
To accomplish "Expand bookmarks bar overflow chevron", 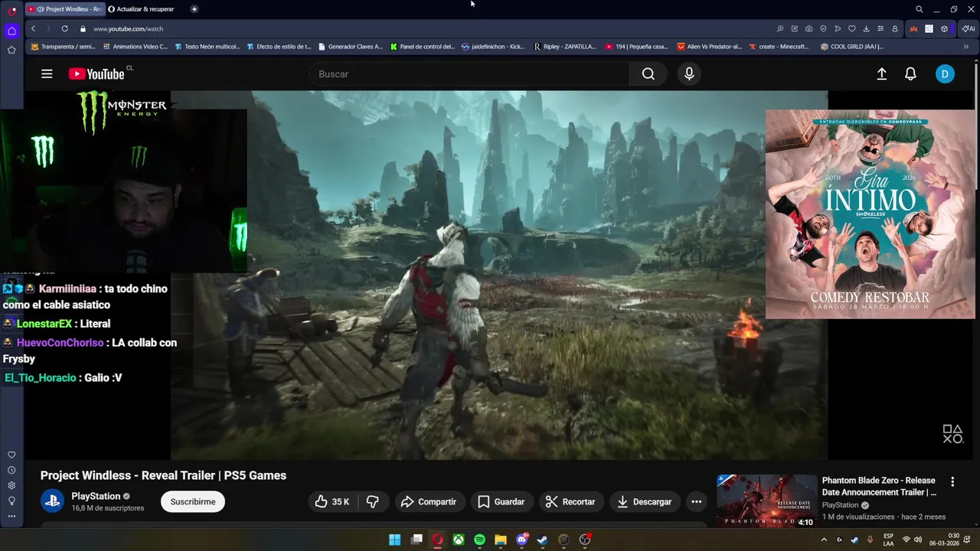I will coord(965,47).
